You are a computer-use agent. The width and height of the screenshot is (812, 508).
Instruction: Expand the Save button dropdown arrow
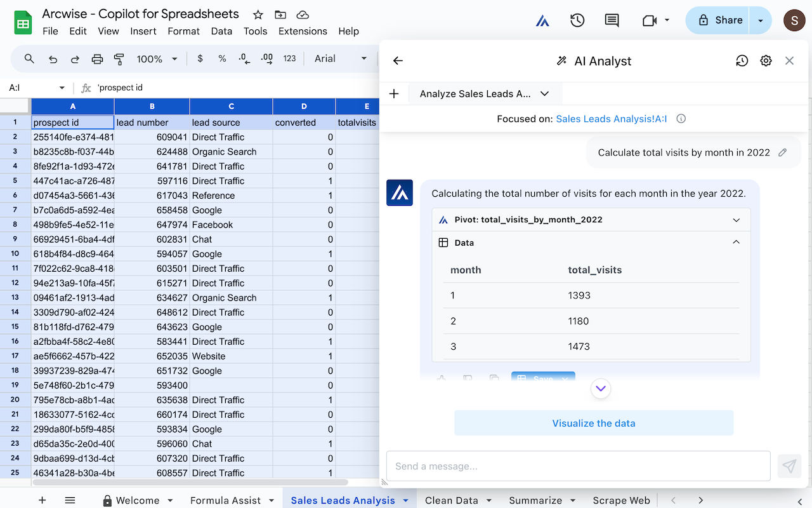[564, 379]
